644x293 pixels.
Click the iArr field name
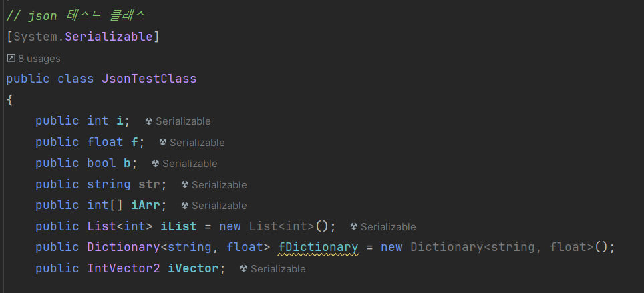click(x=146, y=205)
